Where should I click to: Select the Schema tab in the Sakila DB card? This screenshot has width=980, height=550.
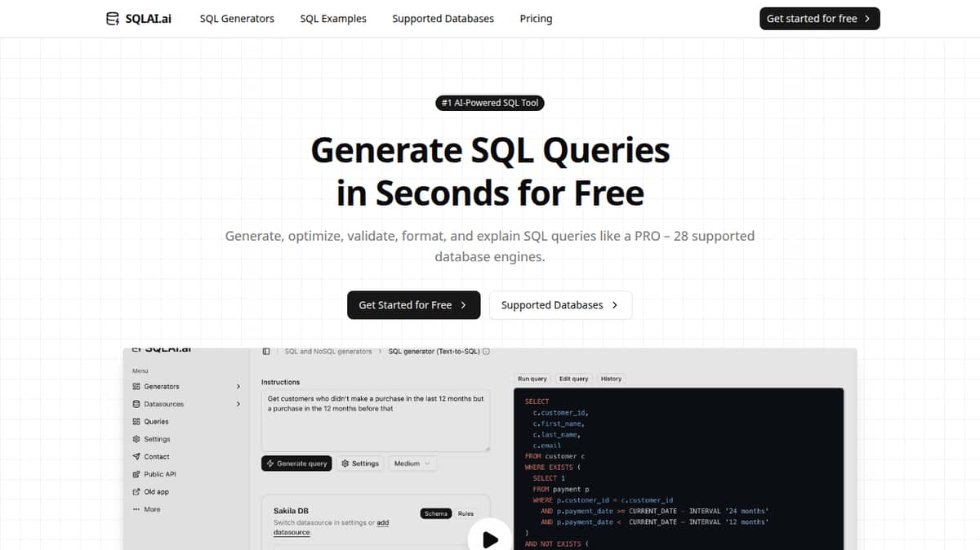point(436,513)
